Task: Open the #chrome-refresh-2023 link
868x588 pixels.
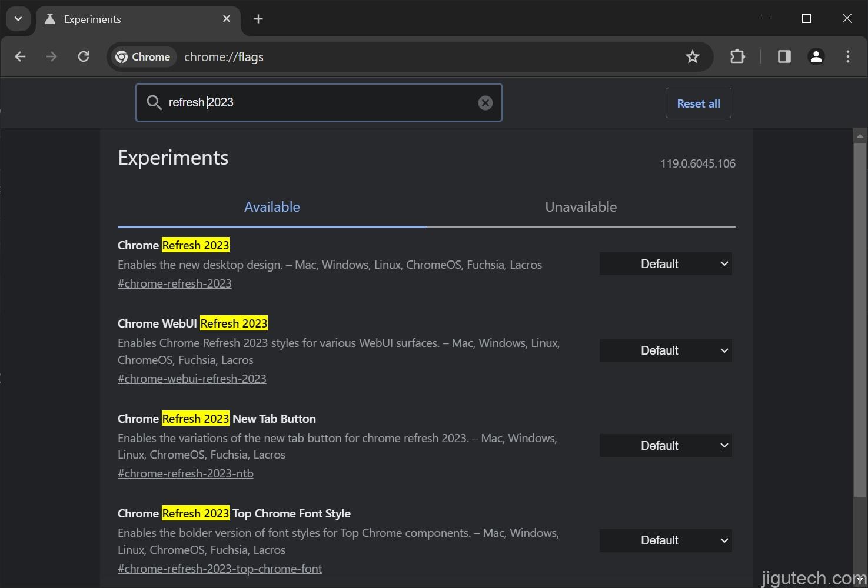Action: 174,283
